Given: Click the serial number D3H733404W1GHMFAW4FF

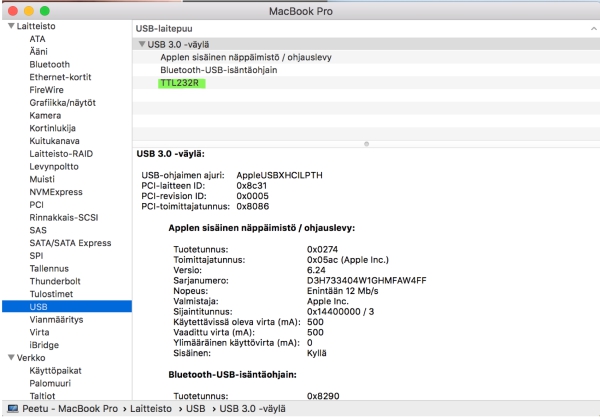Looking at the screenshot, I should pos(366,280).
